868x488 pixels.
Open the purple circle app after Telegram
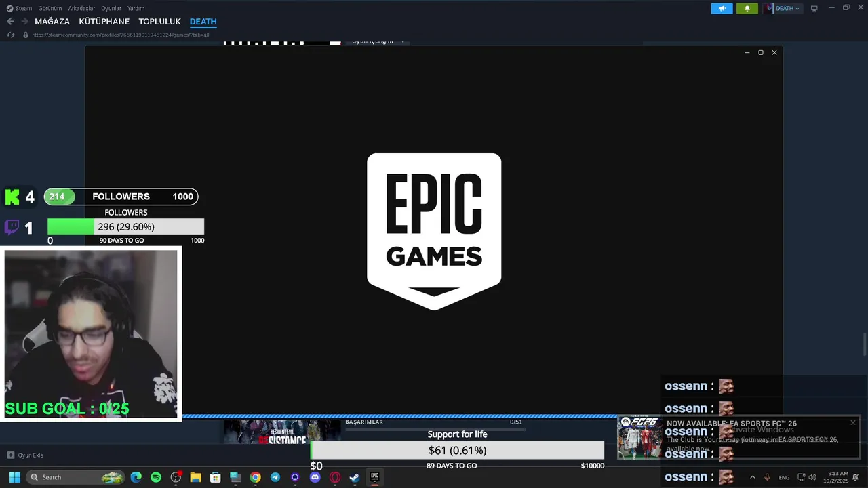point(295,477)
